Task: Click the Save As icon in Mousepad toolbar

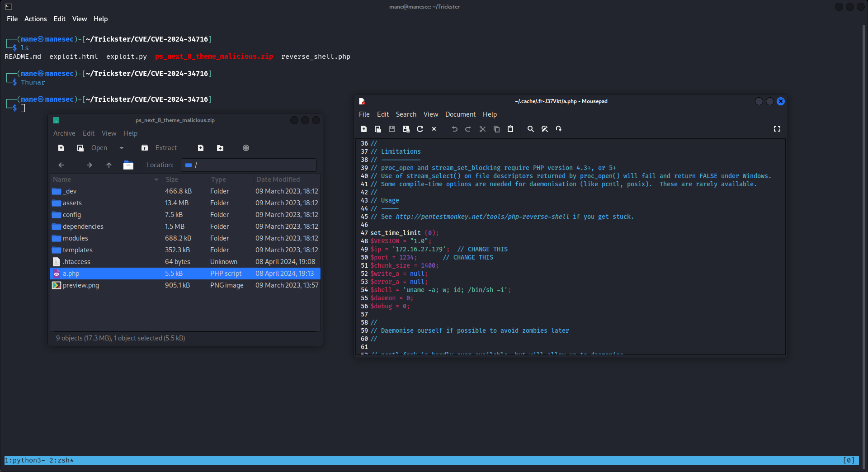Action: tap(406, 129)
